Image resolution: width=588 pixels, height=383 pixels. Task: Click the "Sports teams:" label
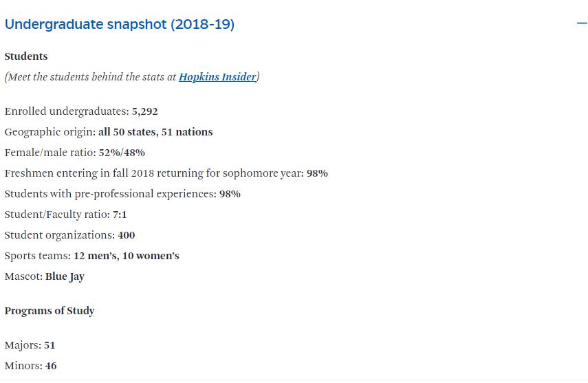tap(38, 256)
